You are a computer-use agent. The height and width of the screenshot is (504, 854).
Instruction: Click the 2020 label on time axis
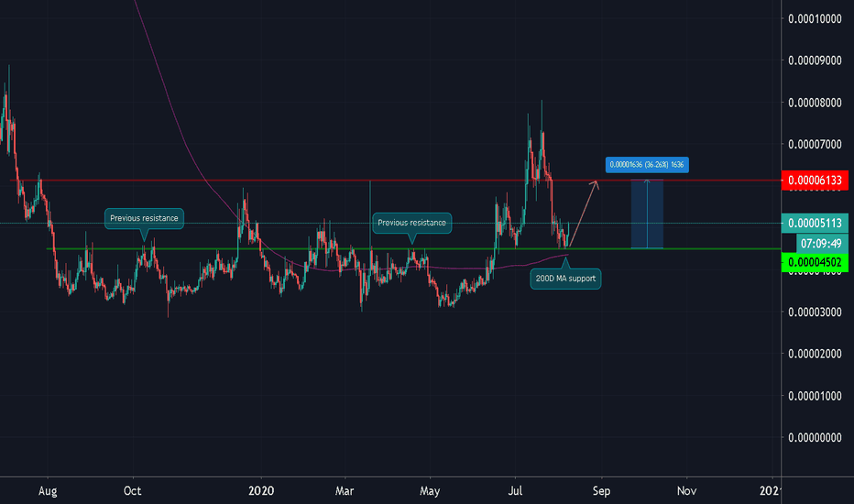click(x=261, y=491)
